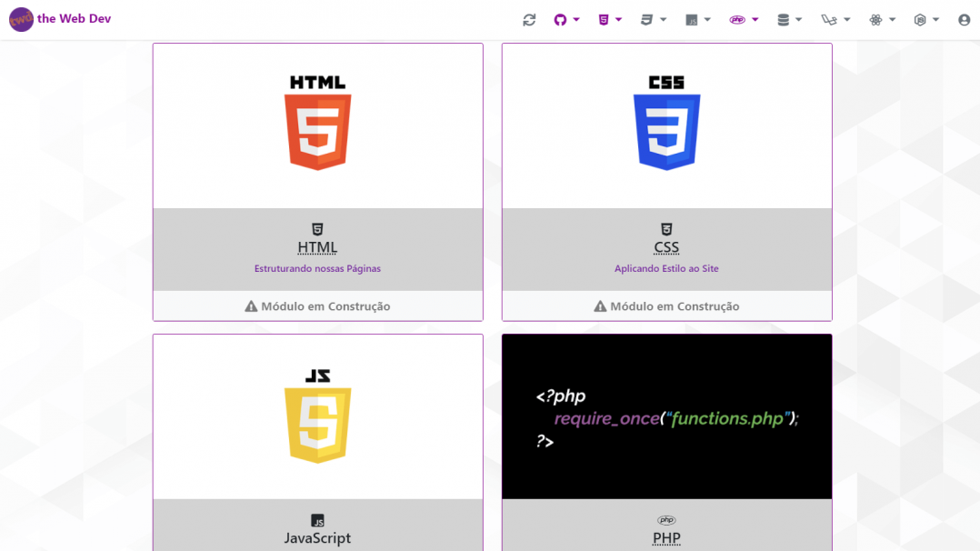Click the HTML module heading link
This screenshot has height=551, width=980.
point(317,246)
